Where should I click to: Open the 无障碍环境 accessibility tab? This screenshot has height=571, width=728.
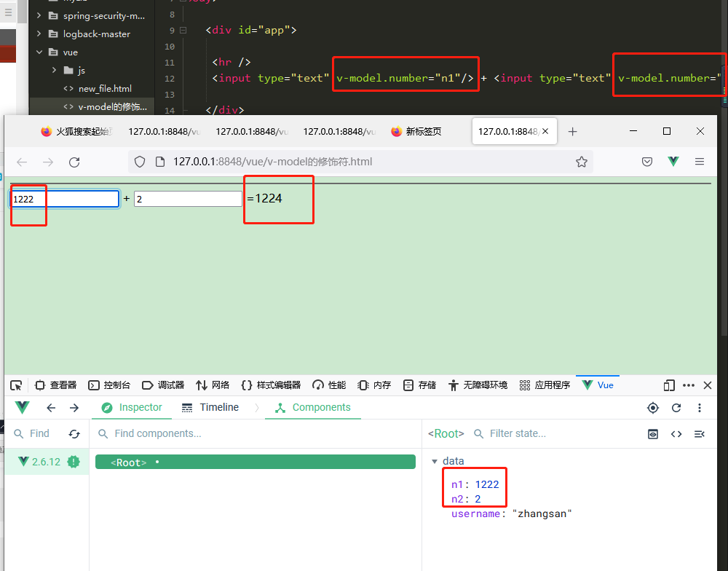478,385
